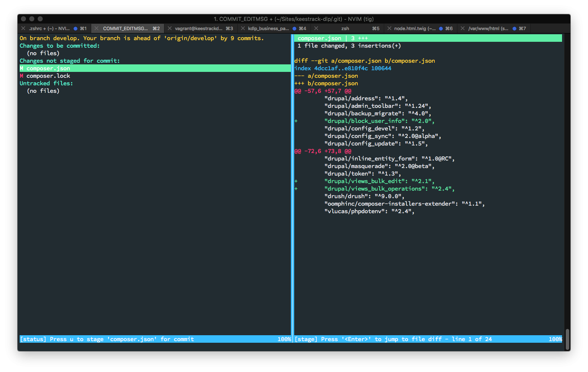Screen dimensions: 588x372
Task: Click blue activity dot on node.html.twig tab
Action: point(441,28)
